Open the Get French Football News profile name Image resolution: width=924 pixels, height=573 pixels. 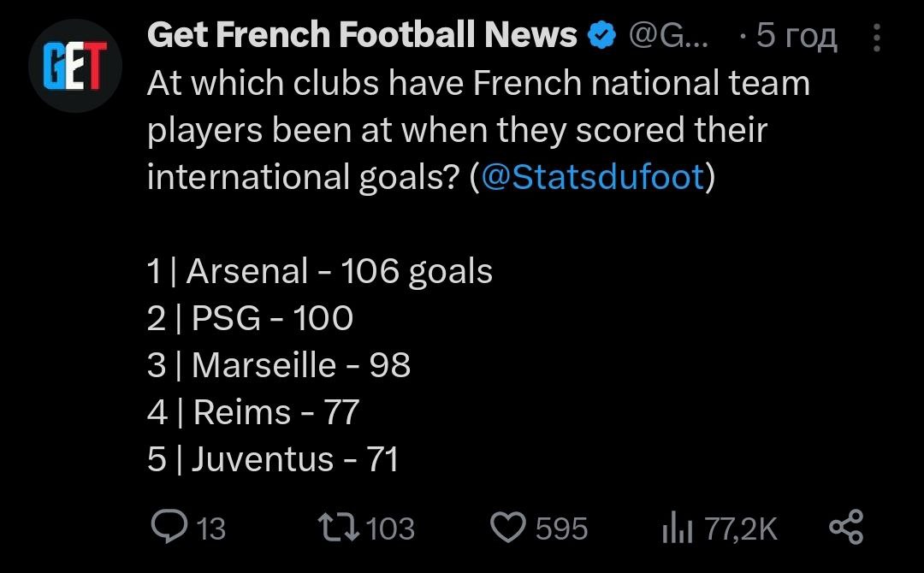click(x=362, y=35)
